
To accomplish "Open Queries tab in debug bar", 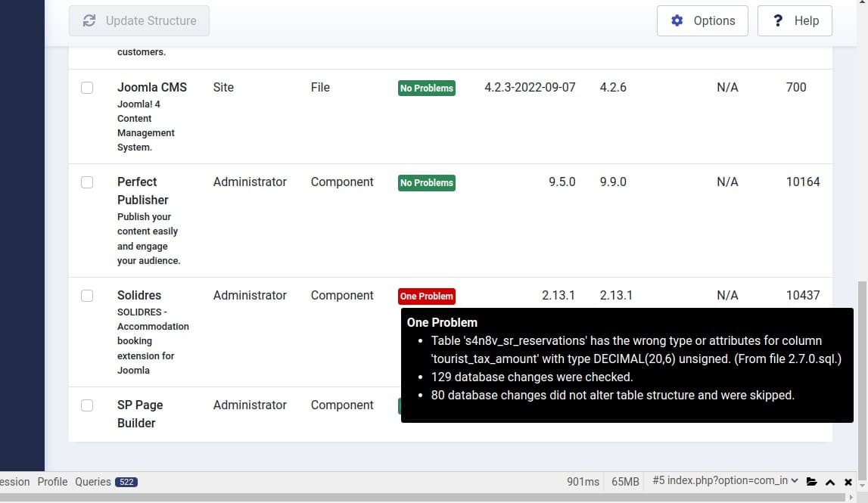I will point(92,481).
